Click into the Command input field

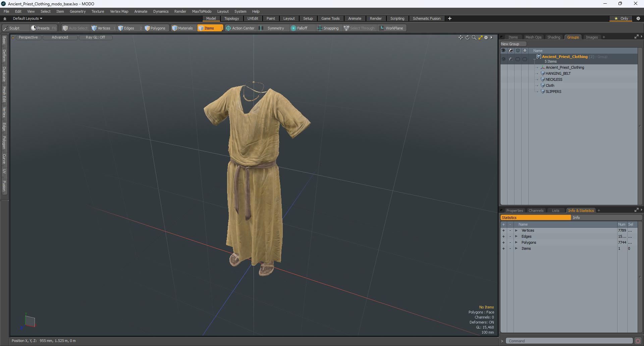click(569, 341)
